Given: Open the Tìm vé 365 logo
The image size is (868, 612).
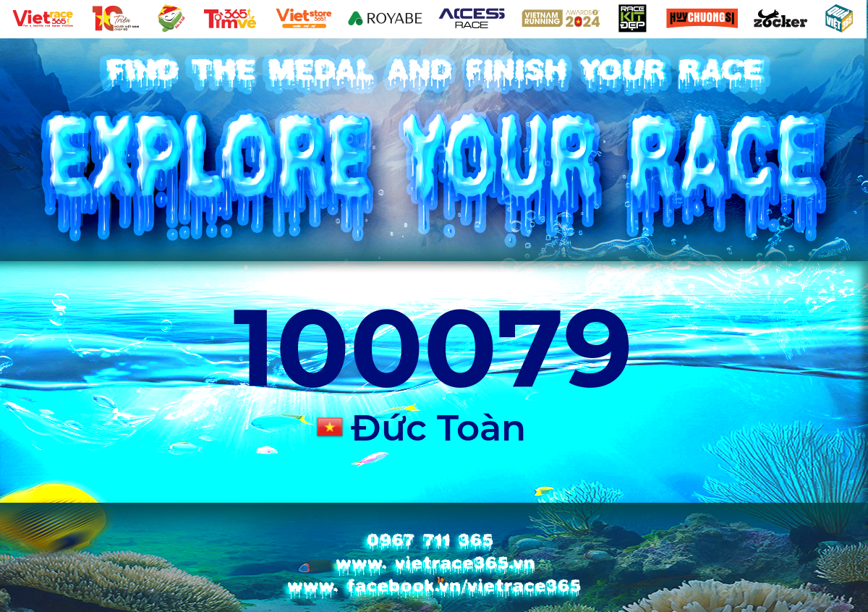Looking at the screenshot, I should pyautogui.click(x=229, y=18).
